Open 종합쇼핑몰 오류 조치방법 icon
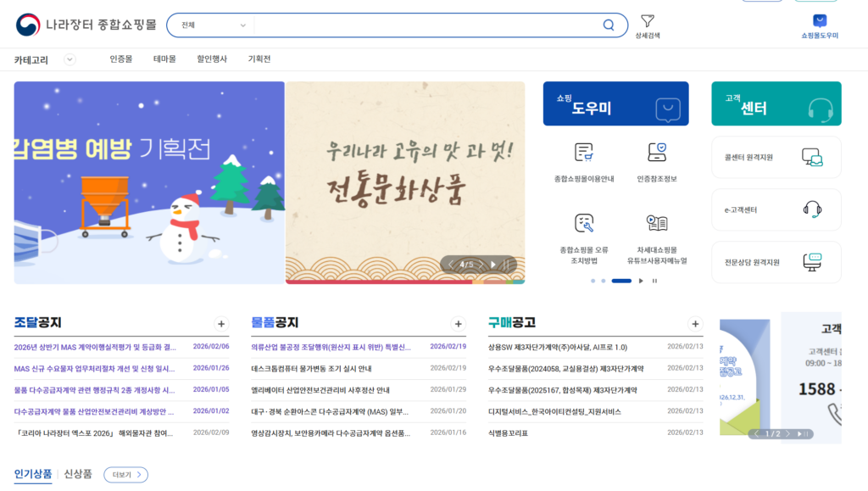Screen dimensions: 868x491 583,223
